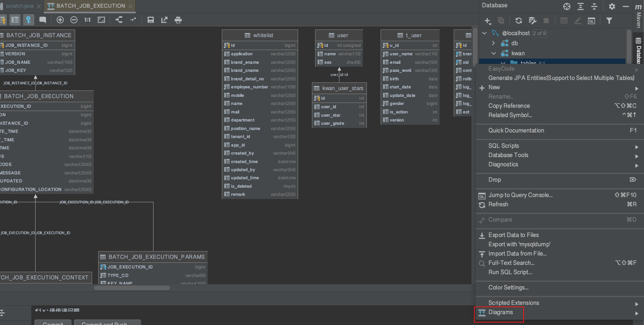
Task: Expand all nodes in Database panel
Action: tap(581, 6)
